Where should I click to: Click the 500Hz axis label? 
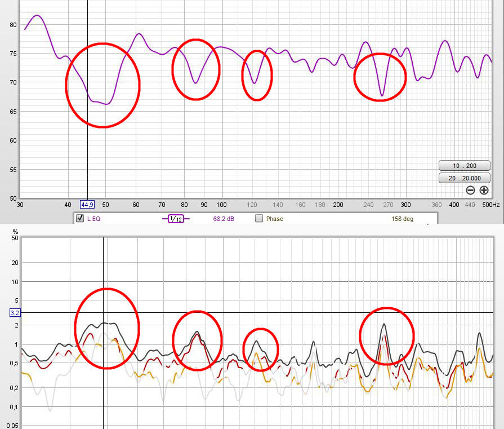490,205
